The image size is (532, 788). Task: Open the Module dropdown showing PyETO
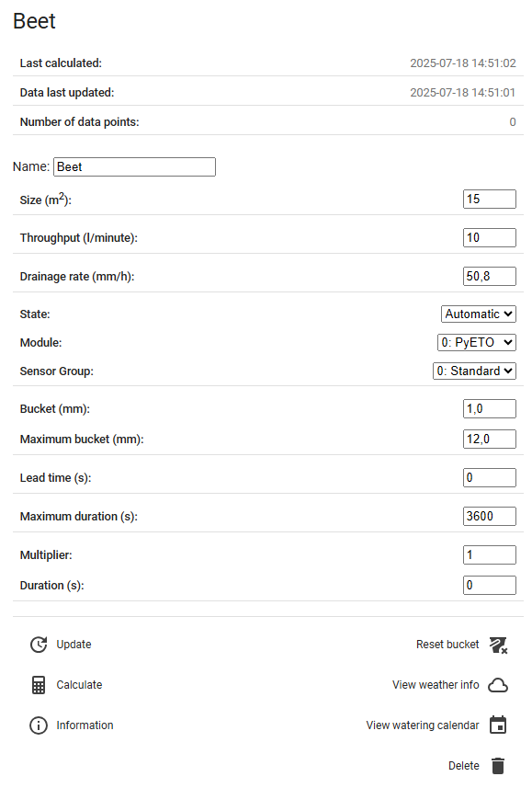point(477,343)
